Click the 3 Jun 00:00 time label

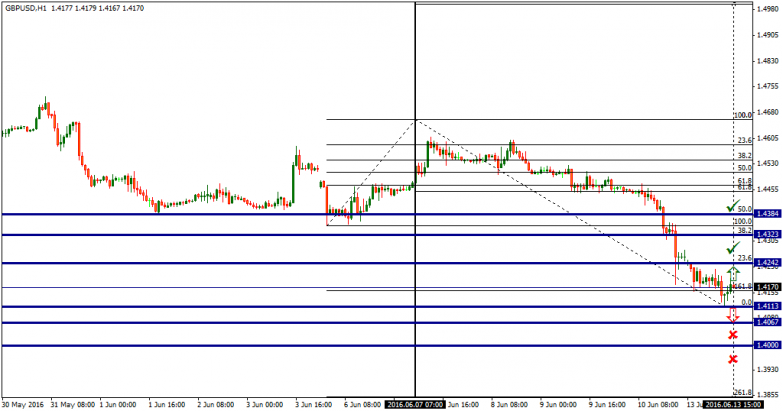click(x=264, y=405)
